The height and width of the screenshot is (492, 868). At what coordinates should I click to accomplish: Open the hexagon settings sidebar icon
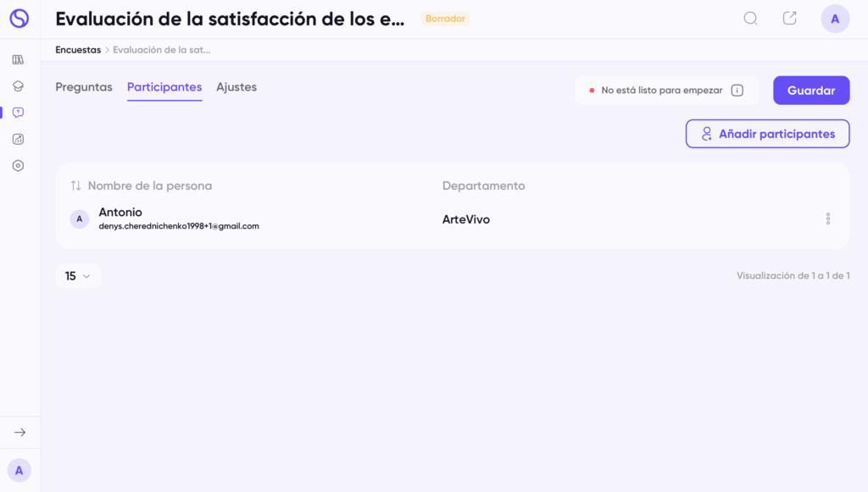[18, 166]
